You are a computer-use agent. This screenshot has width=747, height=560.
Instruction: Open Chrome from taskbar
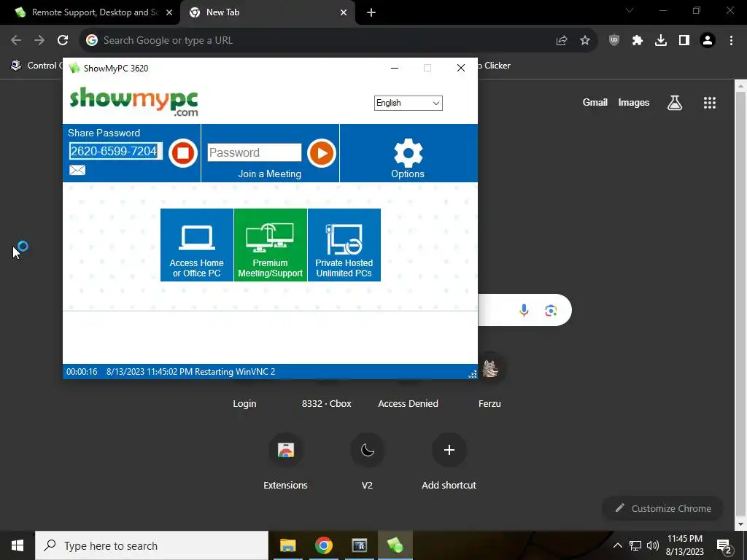point(323,545)
